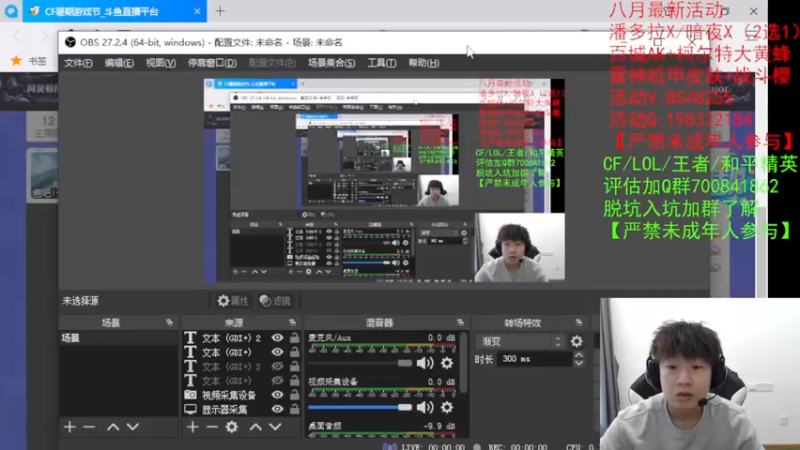The image size is (800, 450).
Task: Remove the scene with minus icon
Action: [x=89, y=427]
